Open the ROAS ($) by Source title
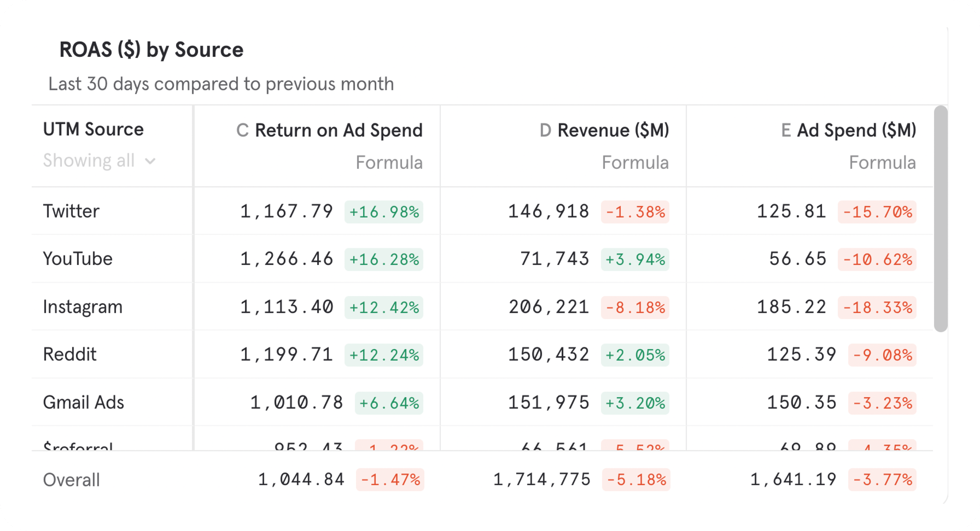980x531 pixels. [x=151, y=50]
